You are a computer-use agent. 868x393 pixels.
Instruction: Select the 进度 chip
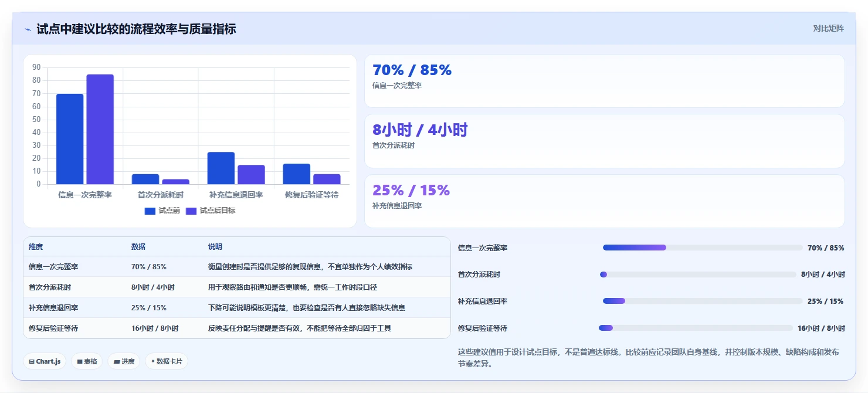coord(124,361)
